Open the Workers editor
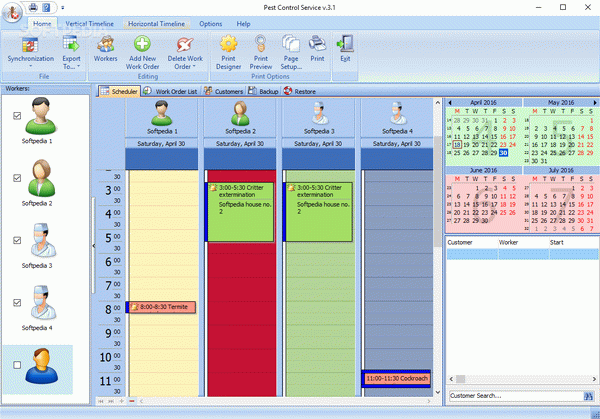Screen dimensions: 600x419 click(x=105, y=49)
